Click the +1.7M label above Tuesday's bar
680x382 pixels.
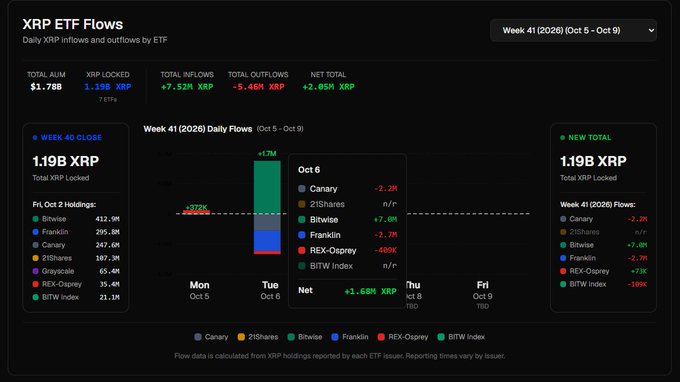click(x=267, y=153)
